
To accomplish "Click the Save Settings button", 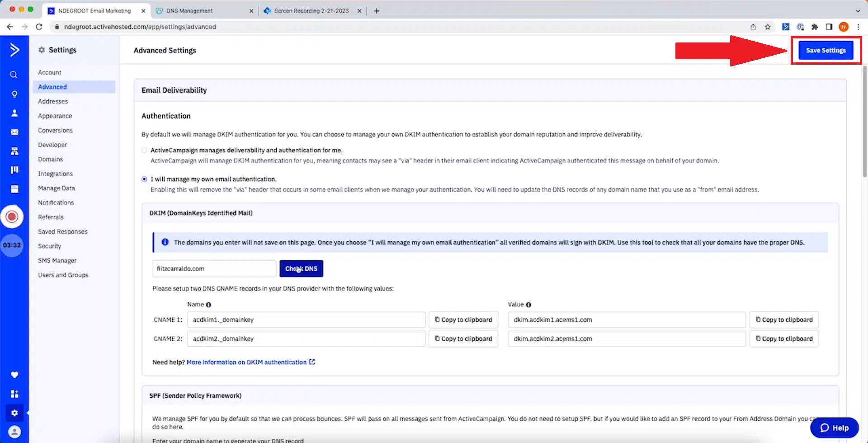I will (826, 50).
